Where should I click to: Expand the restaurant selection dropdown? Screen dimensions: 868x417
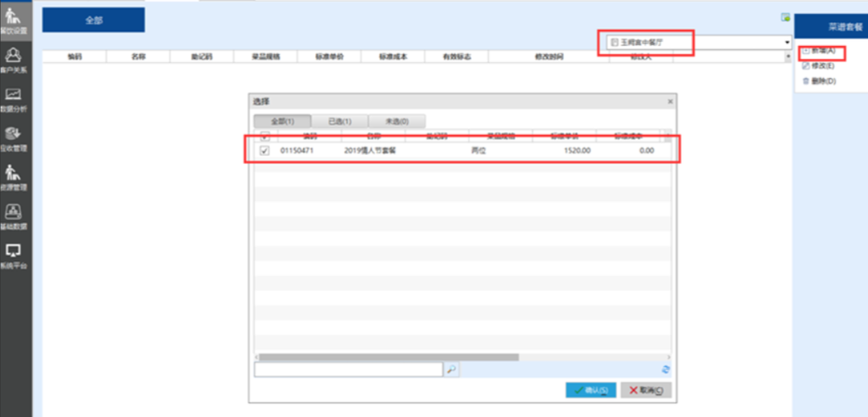(787, 42)
